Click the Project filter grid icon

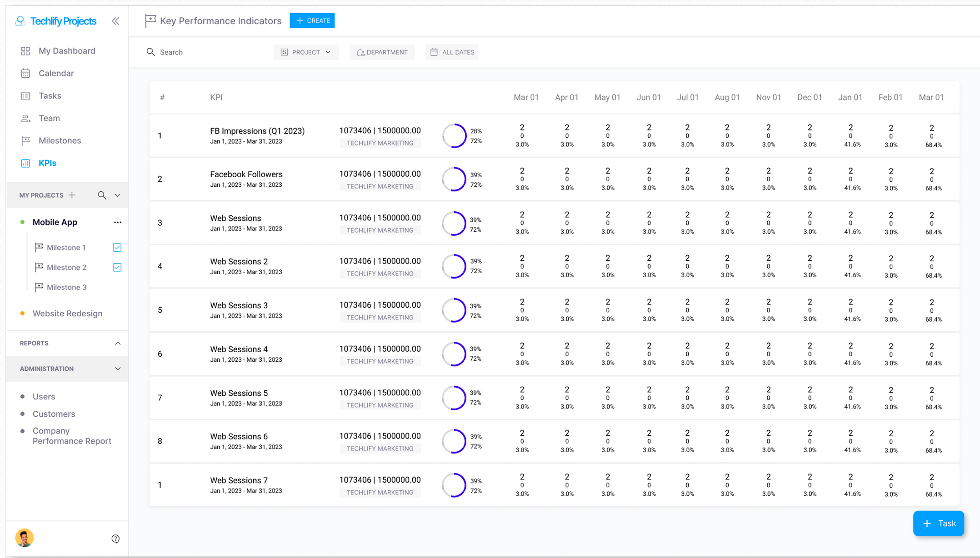pos(285,52)
